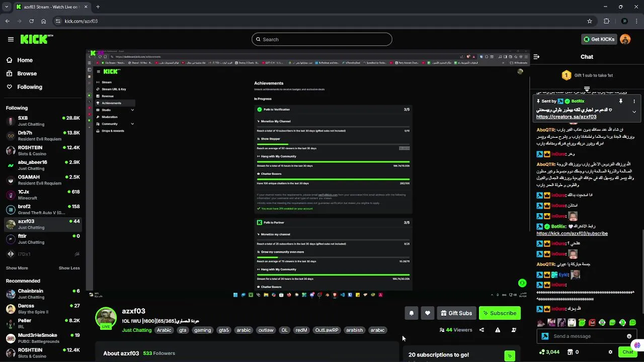
Task: Click the share icon next to Viewers
Action: (x=481, y=330)
